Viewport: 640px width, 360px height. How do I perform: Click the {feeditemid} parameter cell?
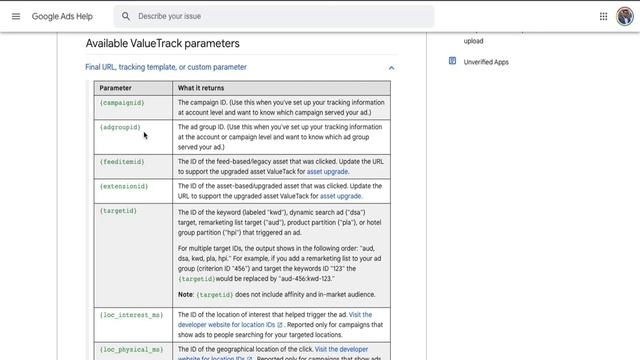[x=133, y=167]
